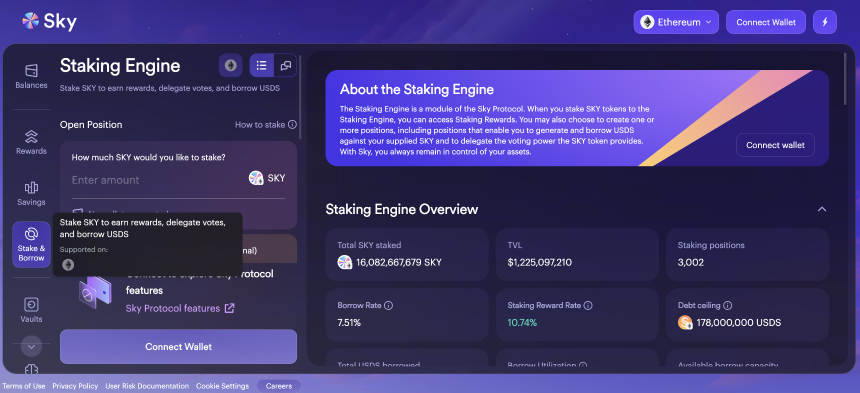Click the How to stake info link
Screen dimensions: 860x393
266,124
